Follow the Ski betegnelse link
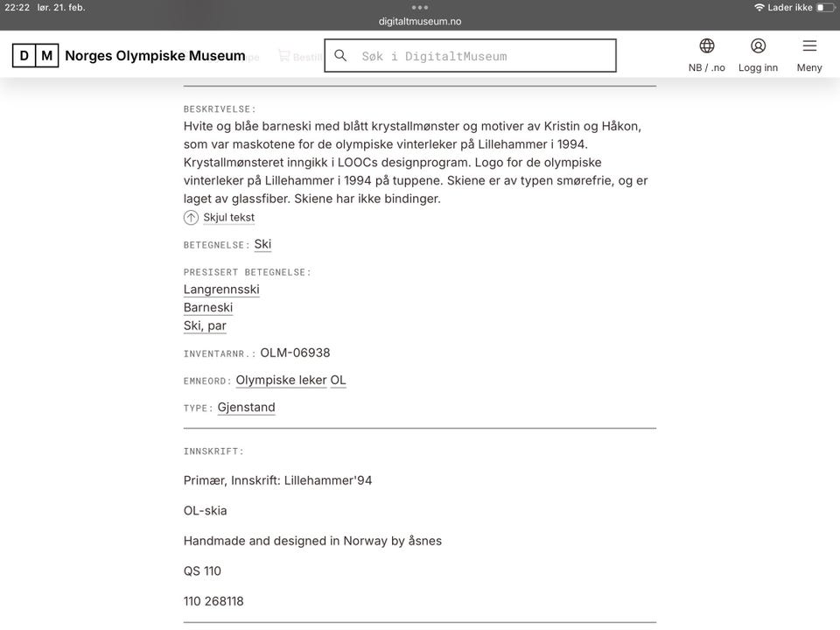 [x=262, y=244]
